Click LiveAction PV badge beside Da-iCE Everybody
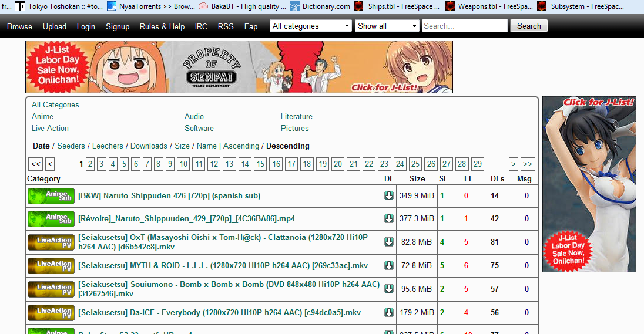644x334 pixels. click(x=51, y=312)
